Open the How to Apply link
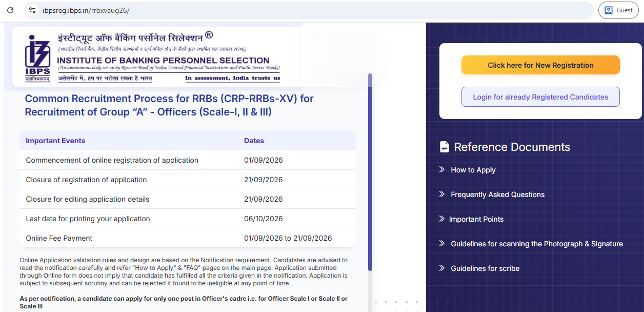The image size is (644, 312). pyautogui.click(x=473, y=170)
